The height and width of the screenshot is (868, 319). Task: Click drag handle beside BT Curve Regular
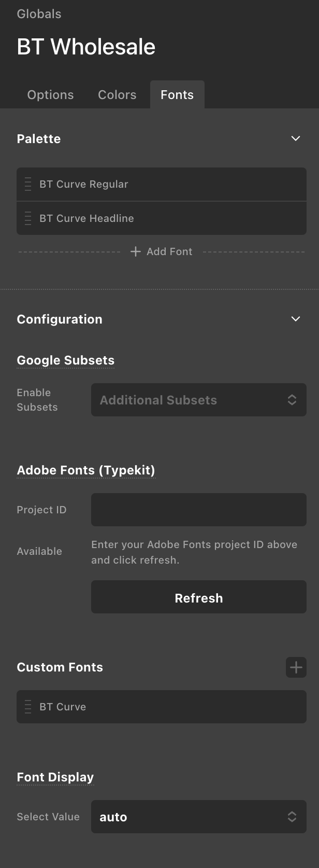pyautogui.click(x=28, y=184)
